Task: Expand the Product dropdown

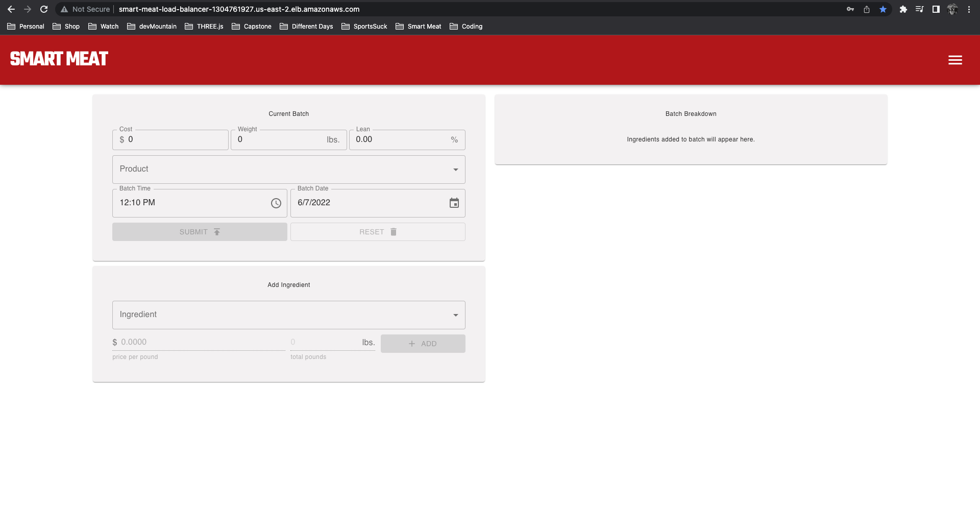Action: pyautogui.click(x=288, y=170)
